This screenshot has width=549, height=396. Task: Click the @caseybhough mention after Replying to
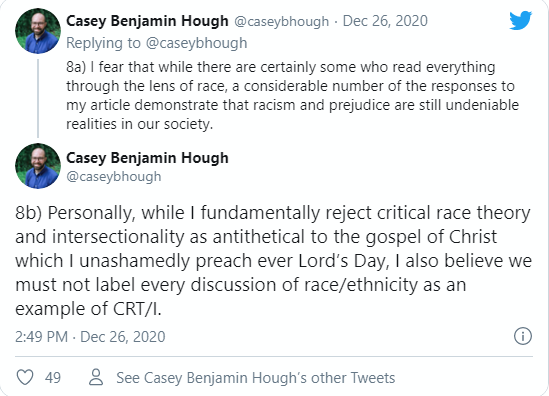[x=196, y=43]
